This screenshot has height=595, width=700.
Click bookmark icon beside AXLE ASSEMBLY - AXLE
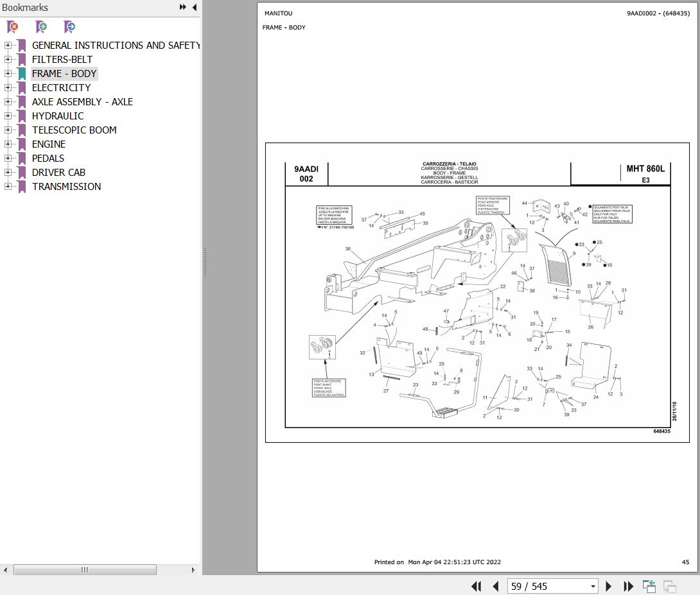click(x=22, y=101)
